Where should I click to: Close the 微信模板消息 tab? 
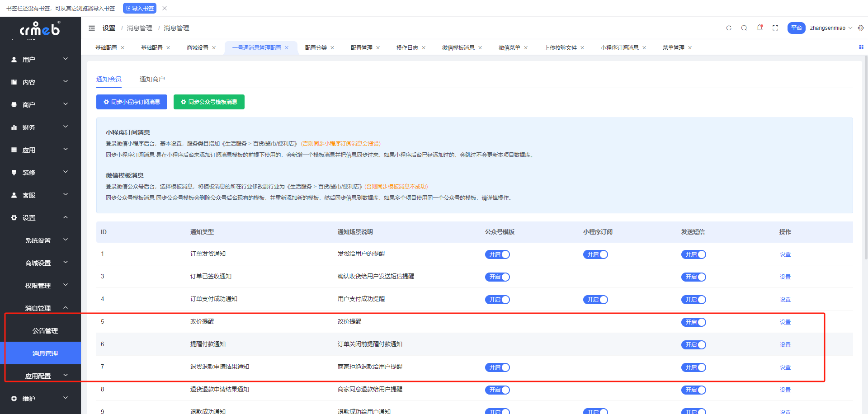point(480,48)
